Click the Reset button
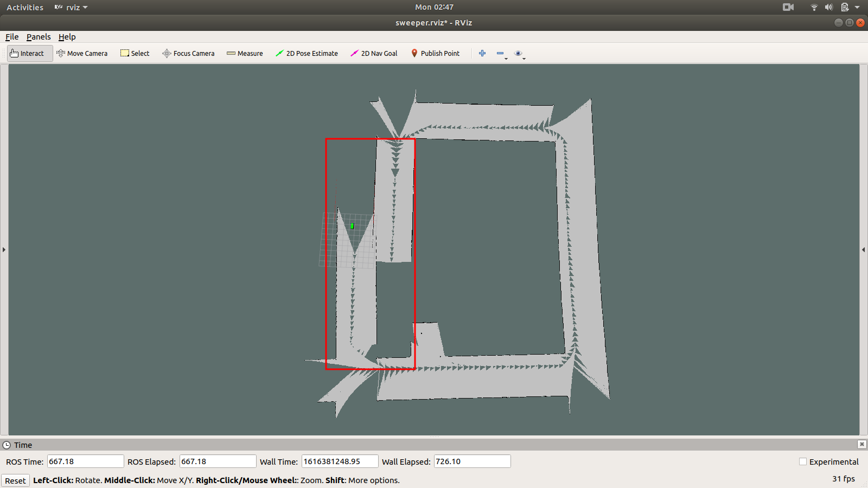 coord(15,480)
